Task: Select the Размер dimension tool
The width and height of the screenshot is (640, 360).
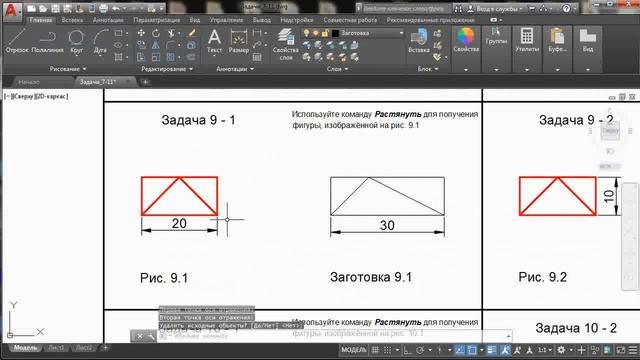Action: pos(239,41)
